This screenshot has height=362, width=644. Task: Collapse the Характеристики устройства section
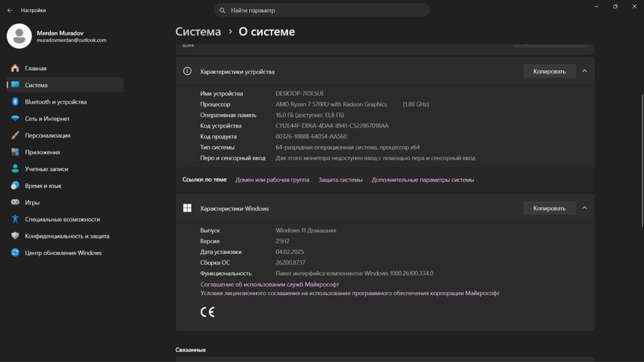tap(585, 71)
